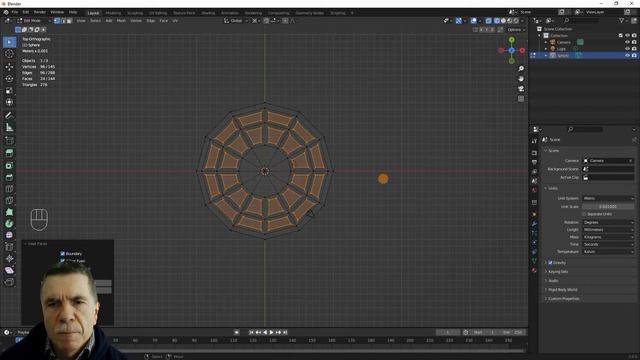Click the pan view hand icon
640x360 pixels.
[x=521, y=79]
